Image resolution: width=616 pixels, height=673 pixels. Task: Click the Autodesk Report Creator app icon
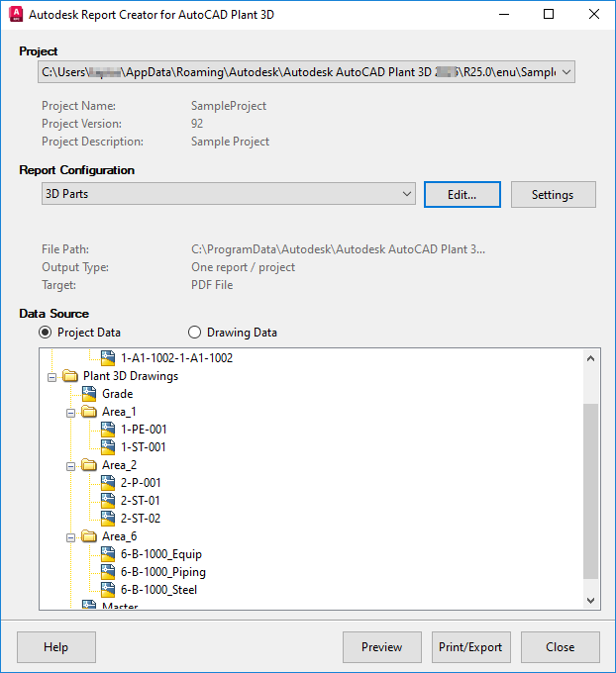pos(16,14)
